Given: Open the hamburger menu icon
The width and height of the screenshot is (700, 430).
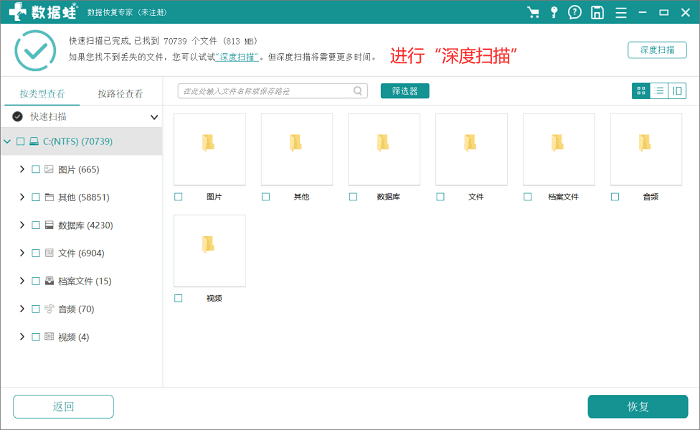Looking at the screenshot, I should (621, 13).
